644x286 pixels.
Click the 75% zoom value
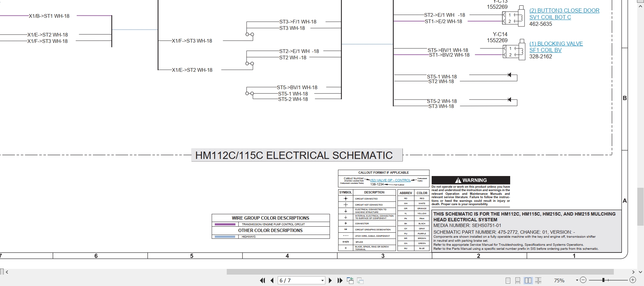pyautogui.click(x=559, y=280)
